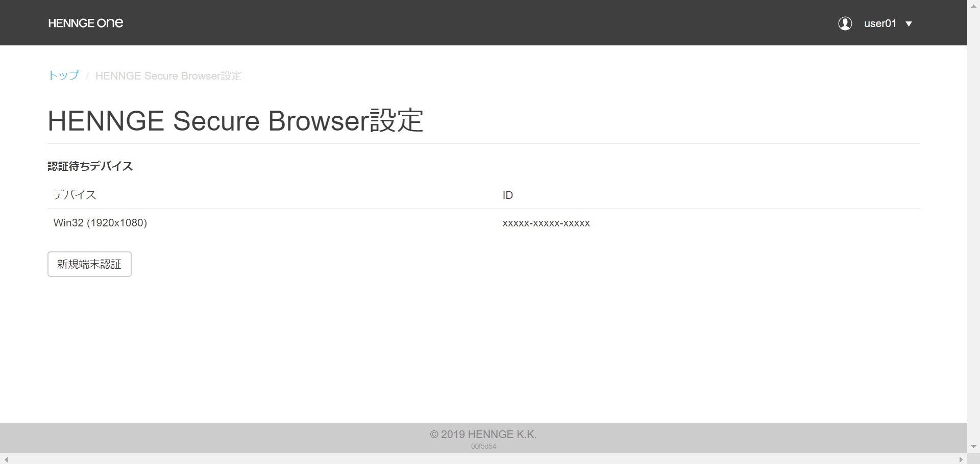Screen dimensions: 980x464
Task: Click the HENNGE Secure Browser設定 breadcrumb text
Action: pos(168,76)
